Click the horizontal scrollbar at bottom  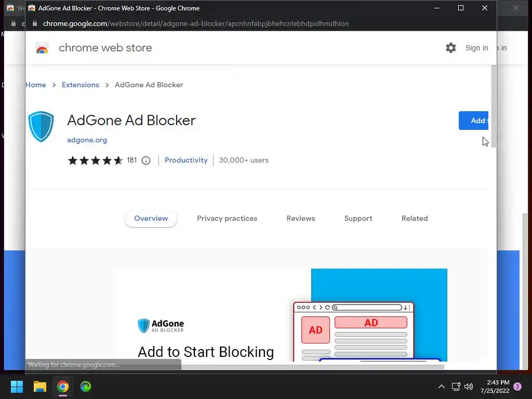click(312, 367)
